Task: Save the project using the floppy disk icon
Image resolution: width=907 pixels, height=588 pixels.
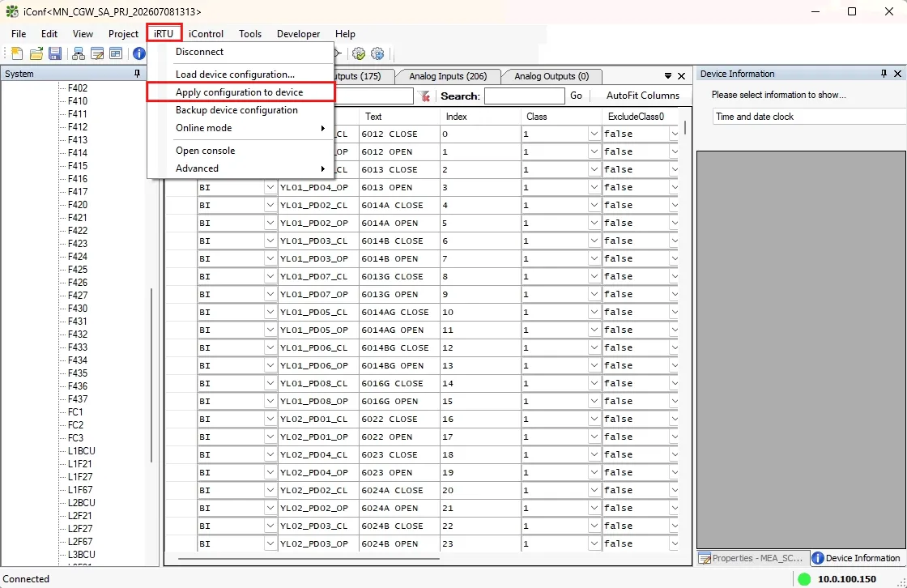Action: pyautogui.click(x=55, y=53)
